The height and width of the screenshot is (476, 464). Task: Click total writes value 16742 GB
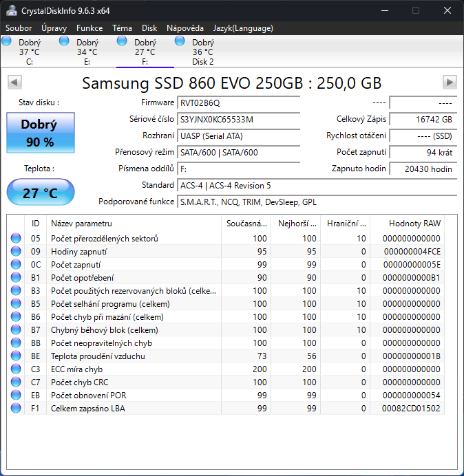coord(423,119)
